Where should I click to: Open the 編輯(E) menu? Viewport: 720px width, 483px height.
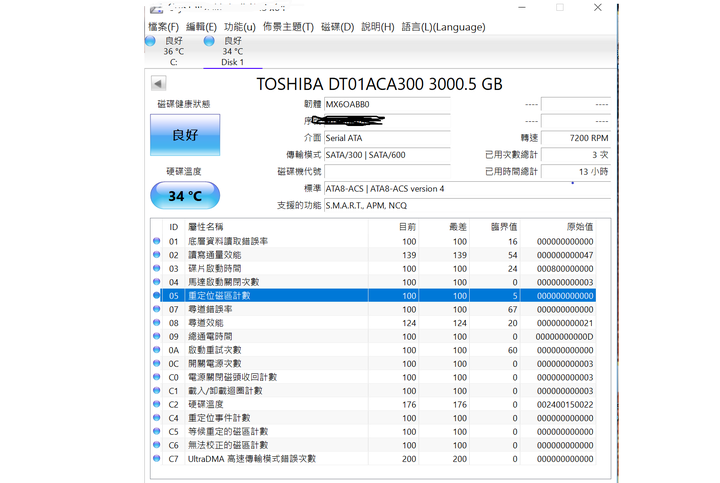201,27
